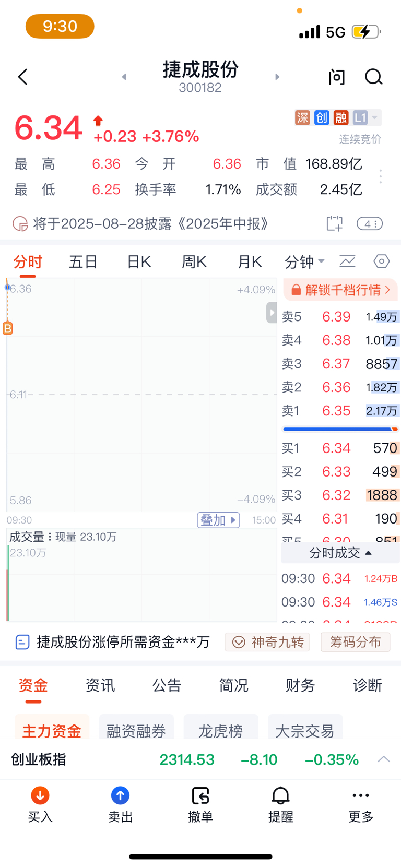Open the 问 ask assistant
The height and width of the screenshot is (868, 401).
(337, 77)
